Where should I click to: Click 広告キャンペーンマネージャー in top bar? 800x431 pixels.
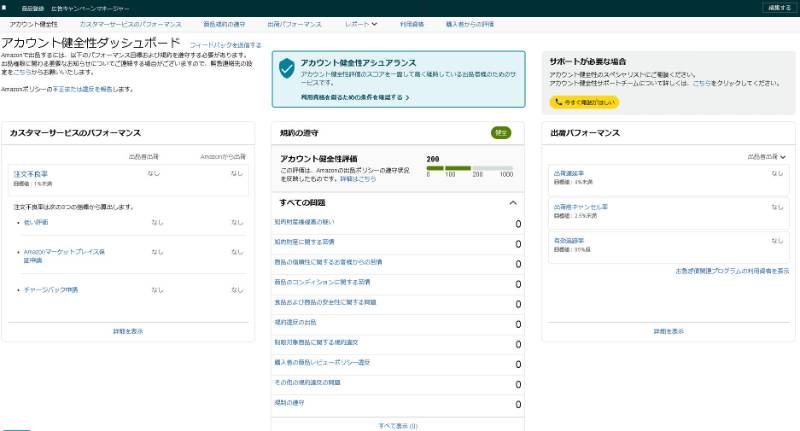click(90, 8)
